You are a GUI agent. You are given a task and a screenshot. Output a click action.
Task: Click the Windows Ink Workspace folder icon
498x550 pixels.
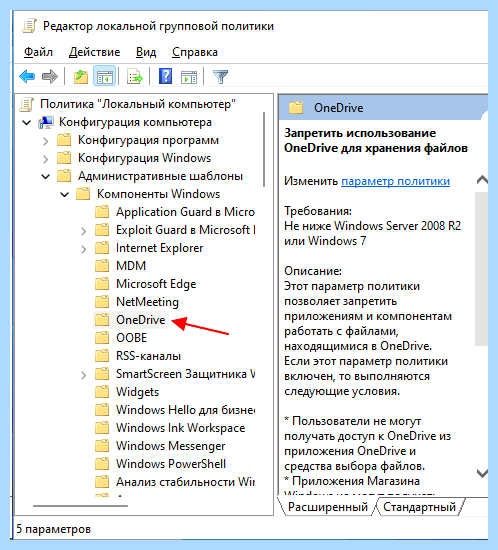pos(102,428)
